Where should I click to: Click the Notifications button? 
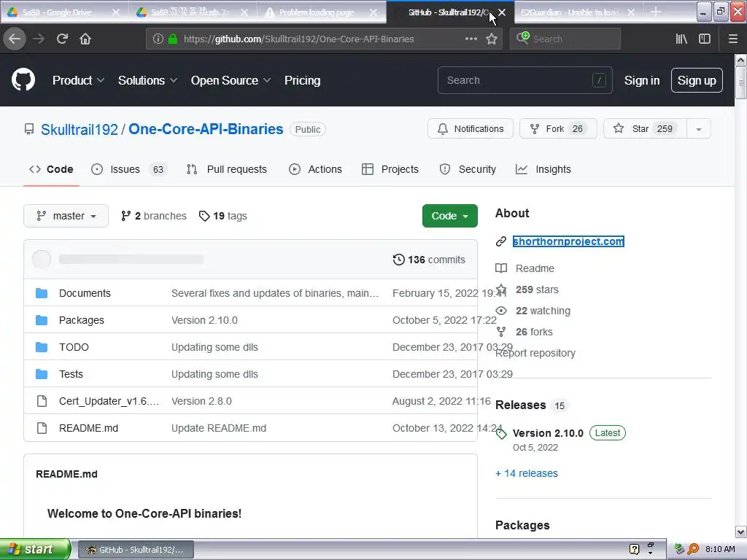(x=471, y=129)
